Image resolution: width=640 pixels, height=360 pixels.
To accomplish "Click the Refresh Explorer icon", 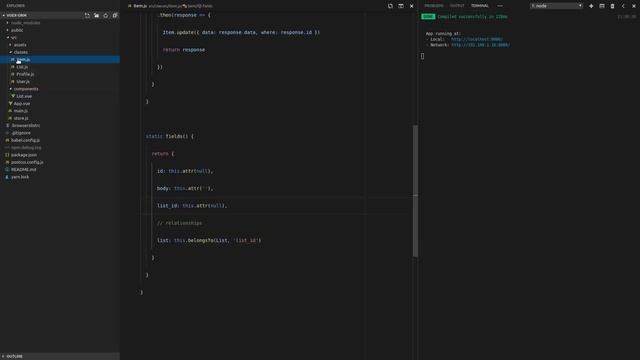I will pos(106,15).
